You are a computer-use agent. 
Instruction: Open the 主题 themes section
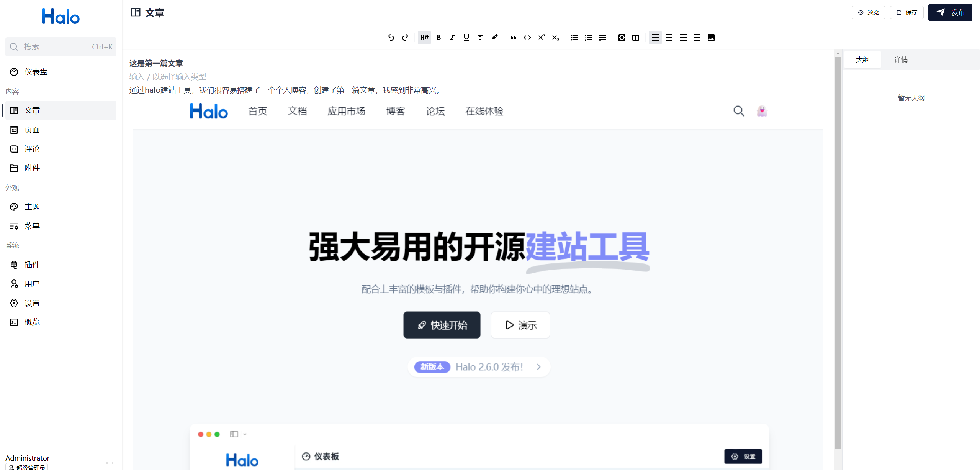pyautogui.click(x=61, y=207)
